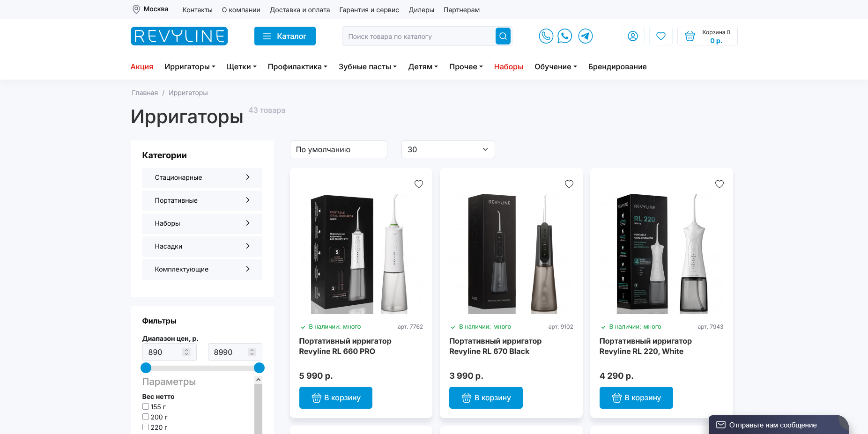
Task: Click the phone call icon
Action: click(x=546, y=36)
